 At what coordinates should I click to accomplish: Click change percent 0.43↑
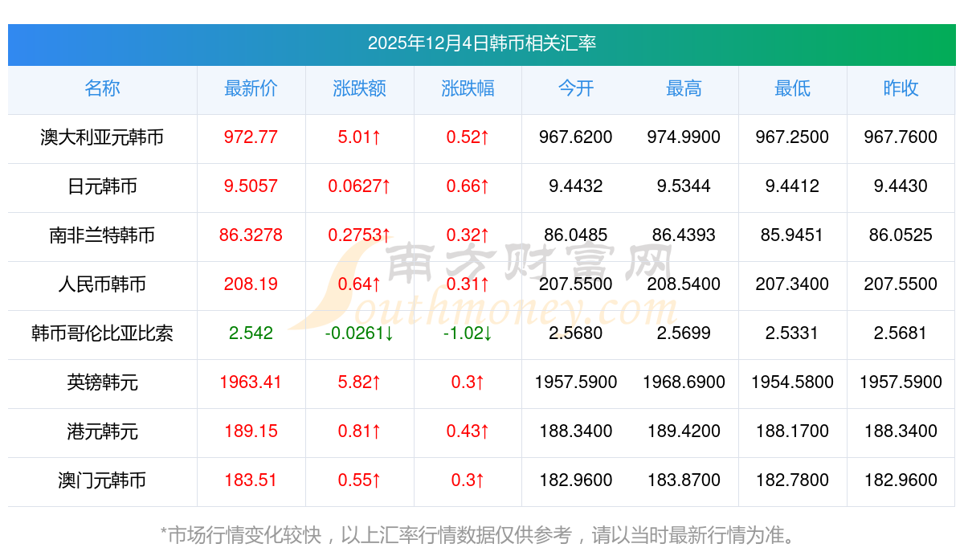(x=468, y=431)
